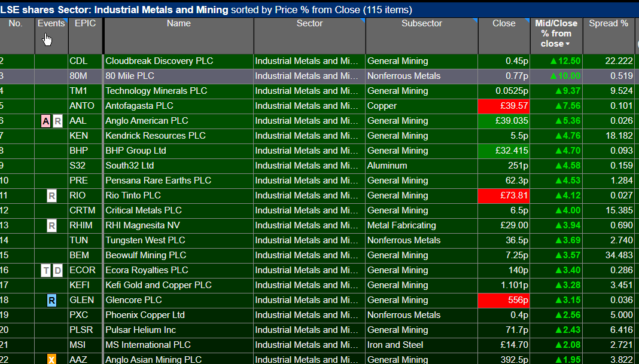Click Technology Minerals PLC name
The height and width of the screenshot is (364, 639).
pos(156,91)
